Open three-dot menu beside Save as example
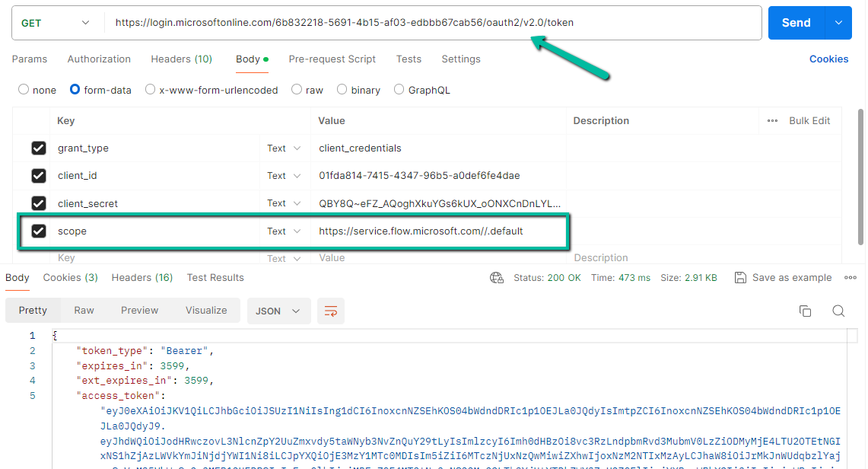Viewport: 868px width, 469px height. click(851, 278)
